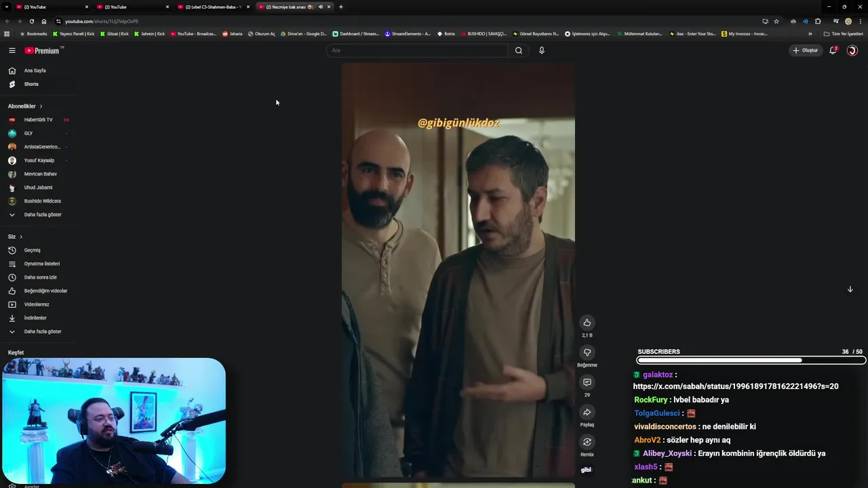Share the Short via Paylaş
The height and width of the screenshot is (488, 868).
coord(587,412)
